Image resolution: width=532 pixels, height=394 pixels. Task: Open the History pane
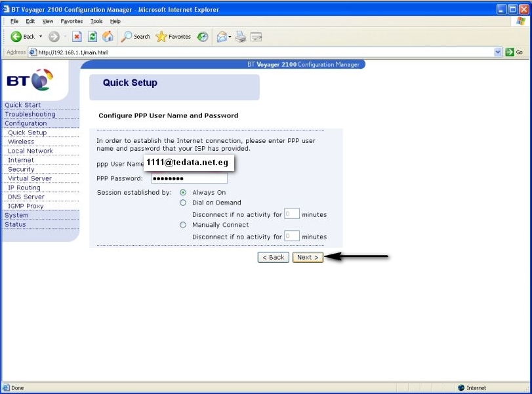202,37
